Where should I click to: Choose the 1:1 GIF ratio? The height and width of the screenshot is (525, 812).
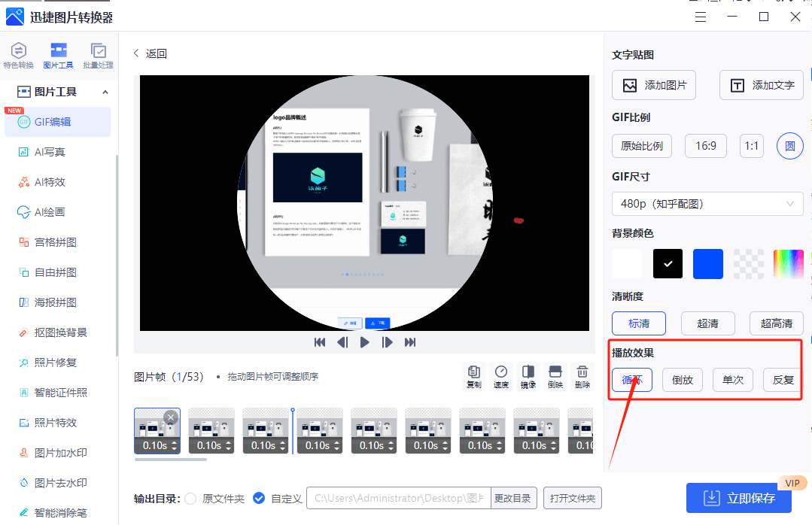click(x=751, y=146)
